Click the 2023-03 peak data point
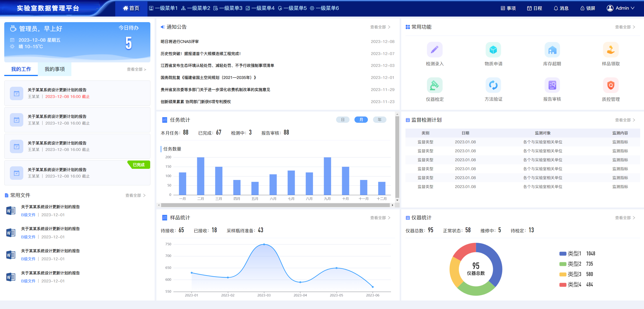This screenshot has height=309, width=644. pos(264,244)
